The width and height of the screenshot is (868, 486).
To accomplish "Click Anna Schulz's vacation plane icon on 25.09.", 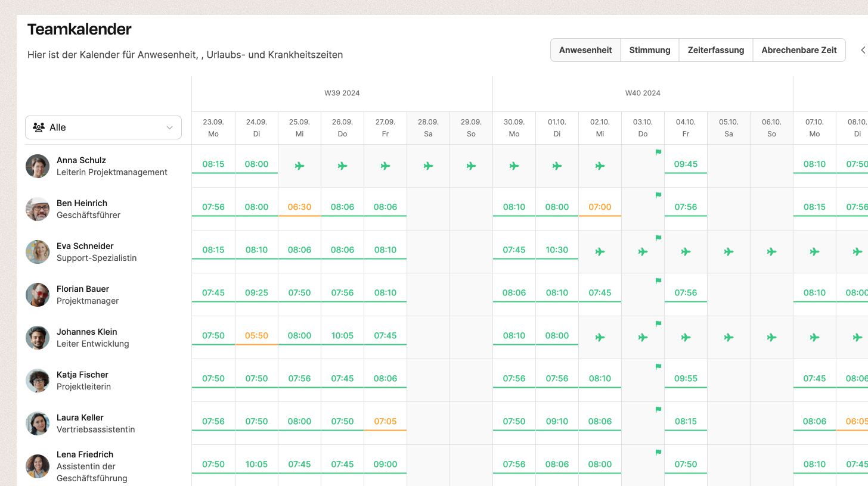I will pos(299,166).
